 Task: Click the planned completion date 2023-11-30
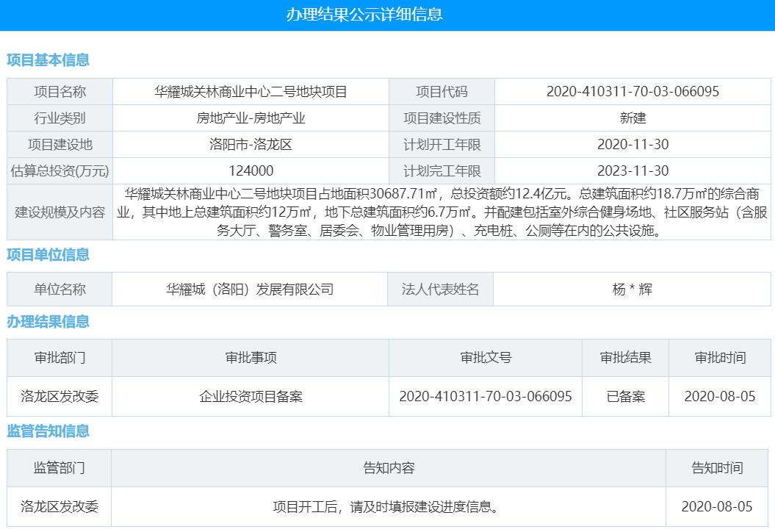[x=635, y=170]
